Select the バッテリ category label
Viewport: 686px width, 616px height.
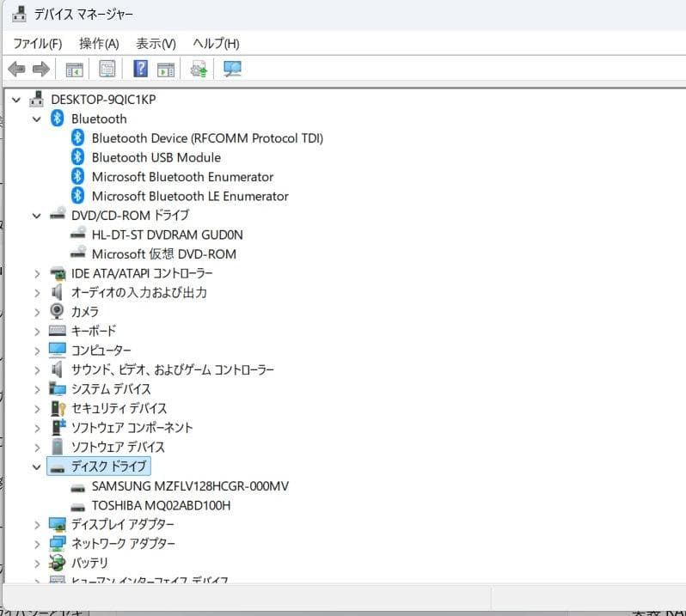point(89,563)
